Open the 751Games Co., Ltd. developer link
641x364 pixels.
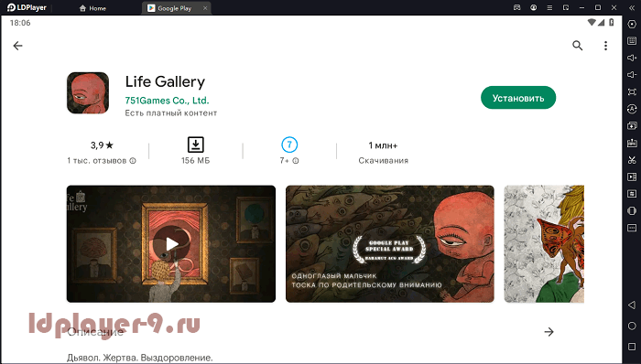167,101
